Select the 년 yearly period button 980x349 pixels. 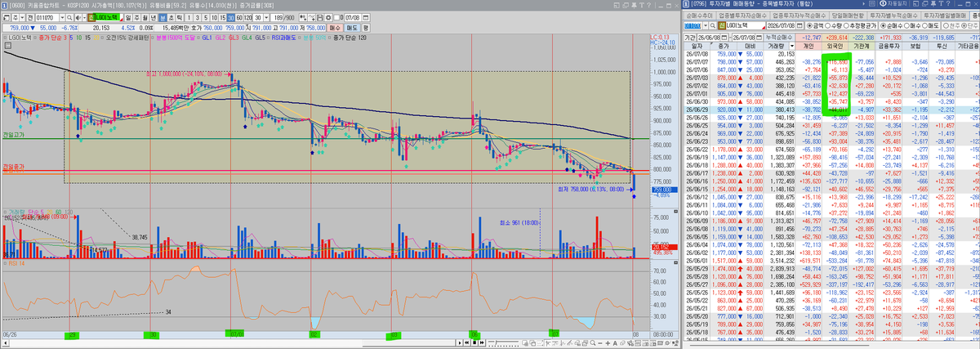coord(154,17)
